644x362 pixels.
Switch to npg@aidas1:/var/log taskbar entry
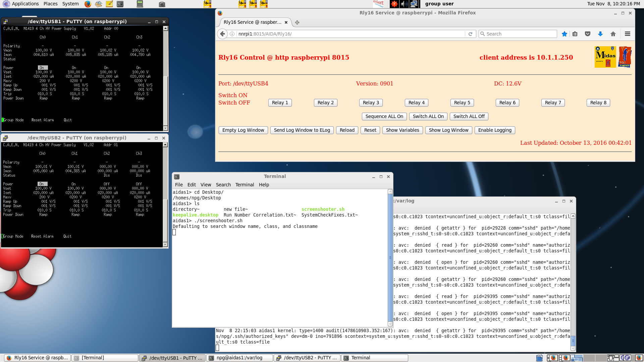[239, 358]
